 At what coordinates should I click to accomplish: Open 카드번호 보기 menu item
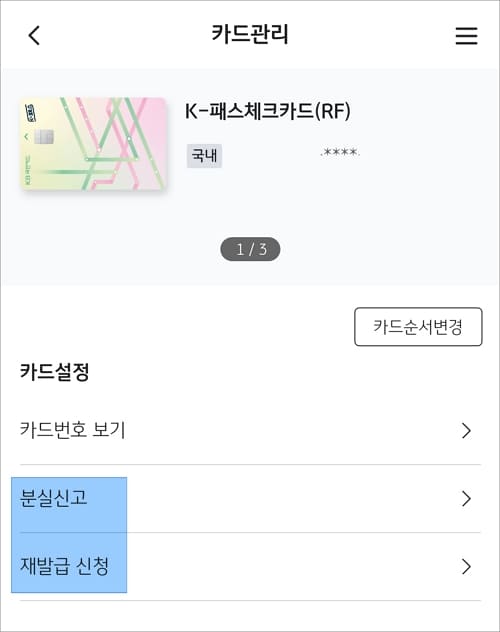tap(250, 430)
